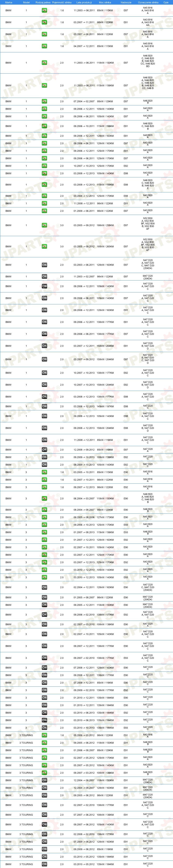
Task: Click date cell 09.2009 -> 06.2012
Action: pyautogui.click(x=84, y=849)
